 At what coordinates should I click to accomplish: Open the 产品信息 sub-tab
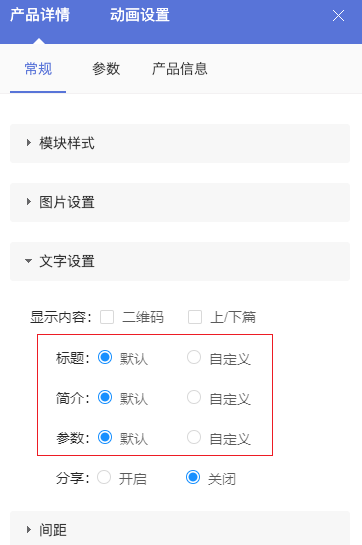180,69
